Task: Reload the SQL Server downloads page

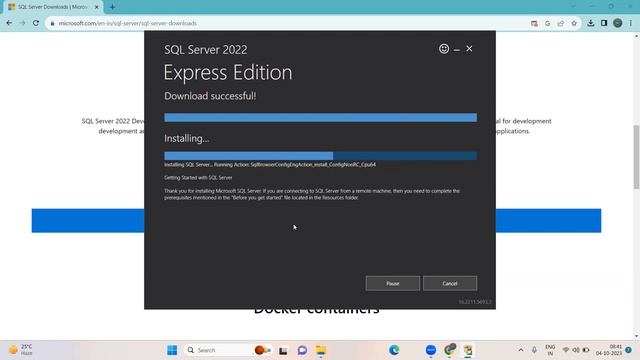Action: pos(36,23)
